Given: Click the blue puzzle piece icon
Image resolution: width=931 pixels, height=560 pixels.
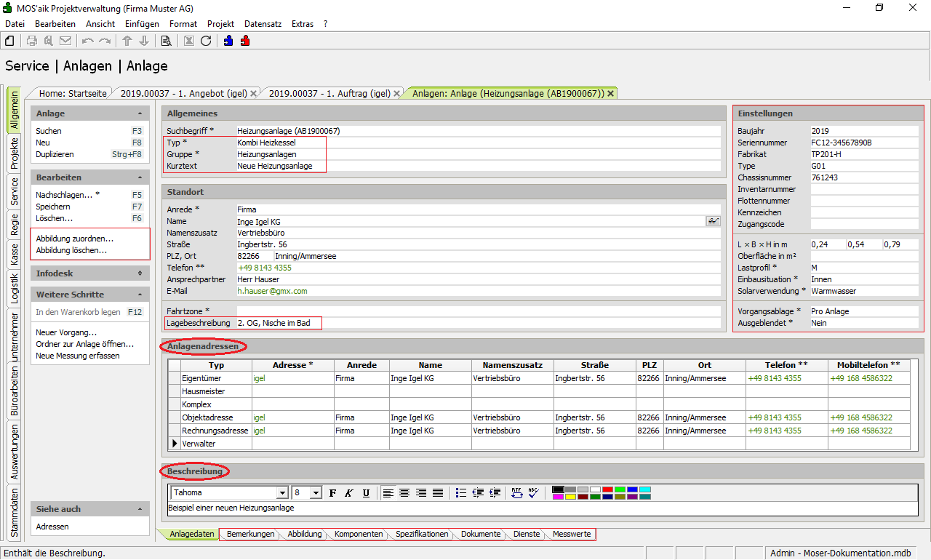Looking at the screenshot, I should (x=228, y=41).
